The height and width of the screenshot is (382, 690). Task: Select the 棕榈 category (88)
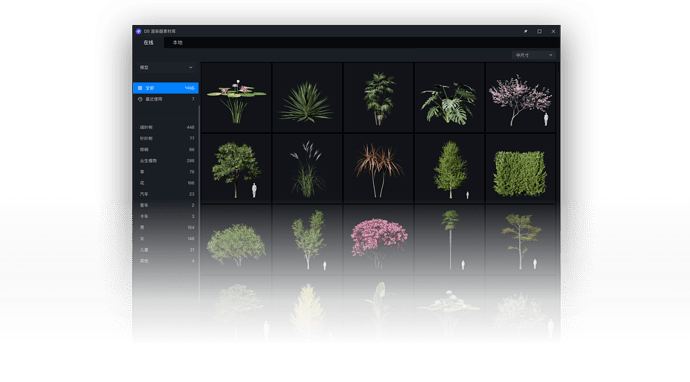pyautogui.click(x=166, y=150)
